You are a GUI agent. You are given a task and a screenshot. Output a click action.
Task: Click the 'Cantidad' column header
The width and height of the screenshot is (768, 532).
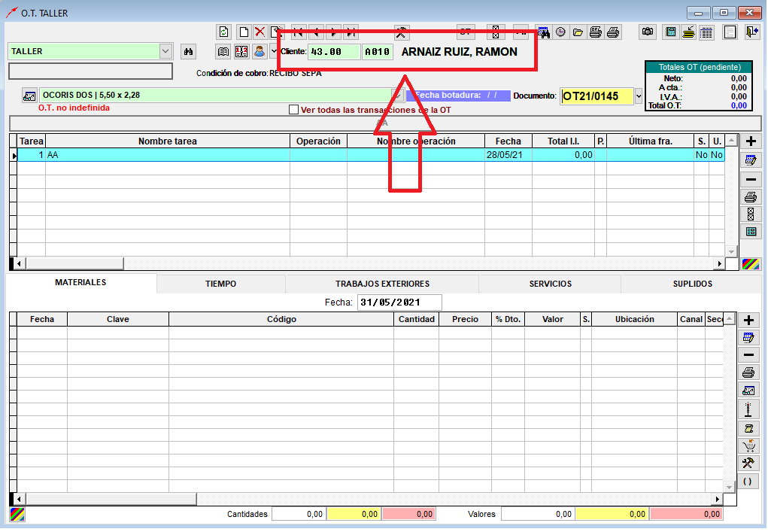pyautogui.click(x=416, y=319)
